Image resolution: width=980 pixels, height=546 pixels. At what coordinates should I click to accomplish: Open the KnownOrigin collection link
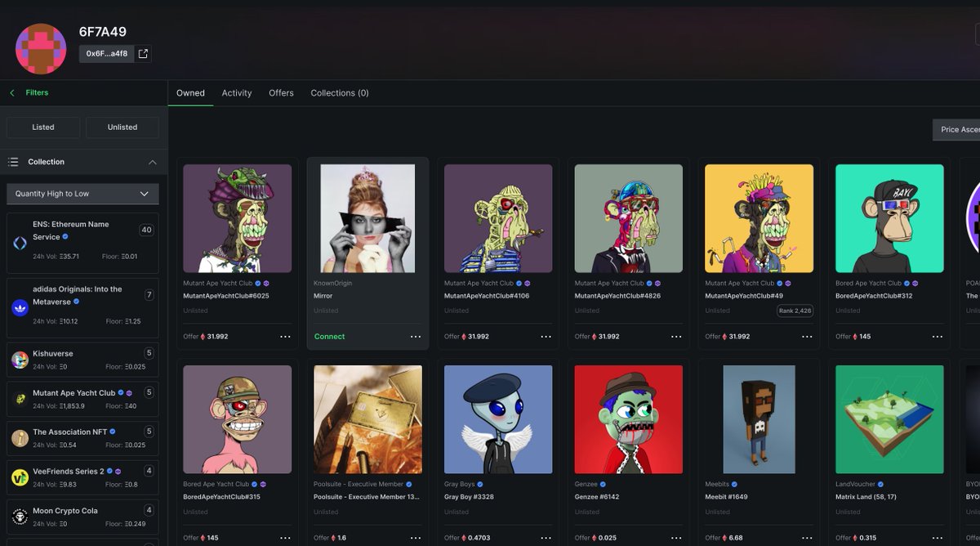[x=333, y=284]
